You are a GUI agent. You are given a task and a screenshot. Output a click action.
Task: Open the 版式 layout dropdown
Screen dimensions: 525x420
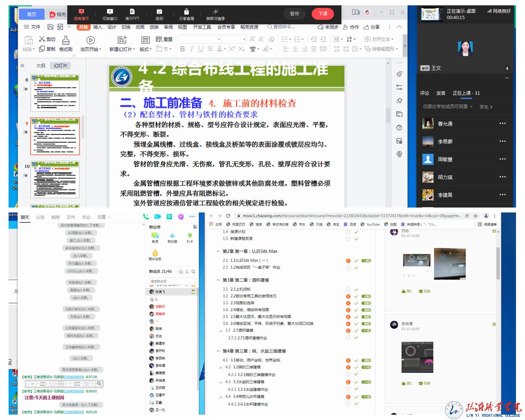(145, 49)
